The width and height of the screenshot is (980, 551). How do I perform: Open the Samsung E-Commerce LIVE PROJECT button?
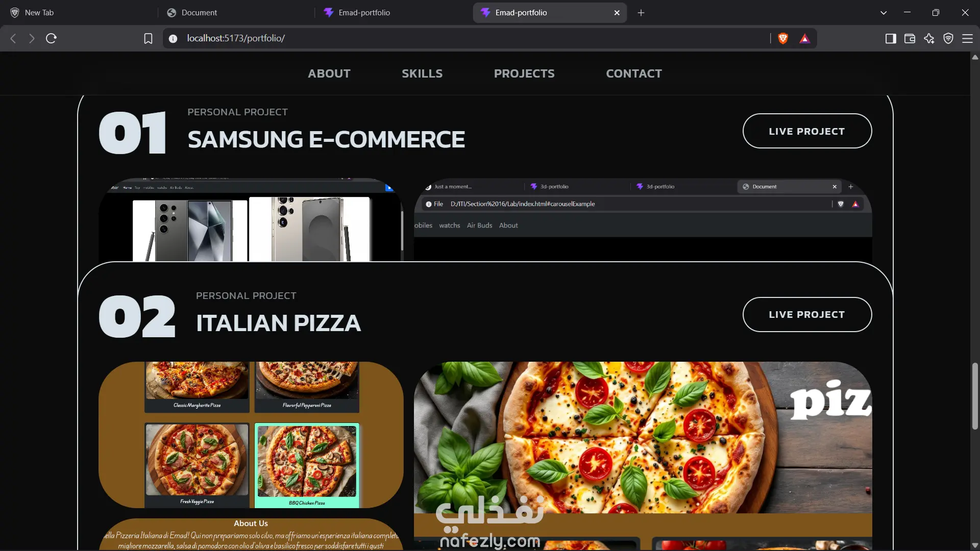click(x=807, y=131)
